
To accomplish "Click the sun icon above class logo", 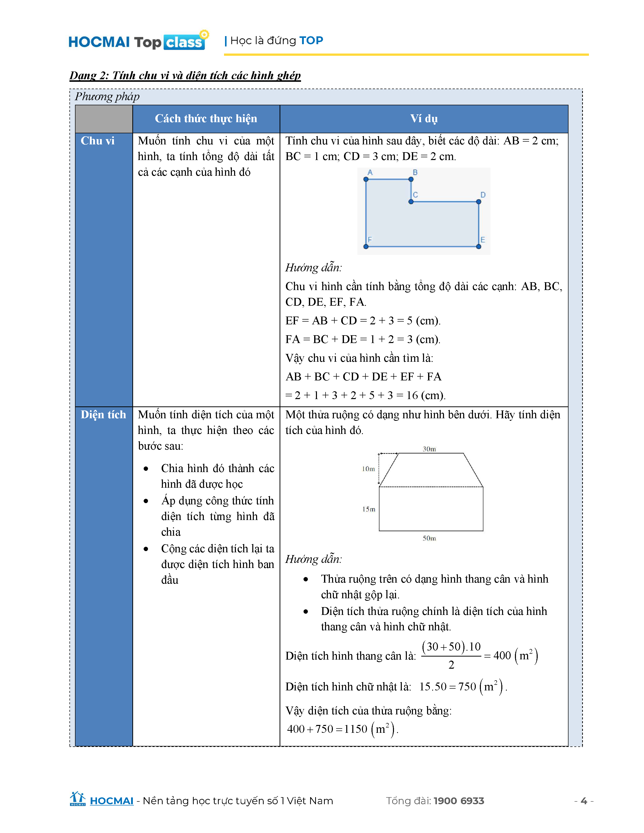I will [x=205, y=35].
